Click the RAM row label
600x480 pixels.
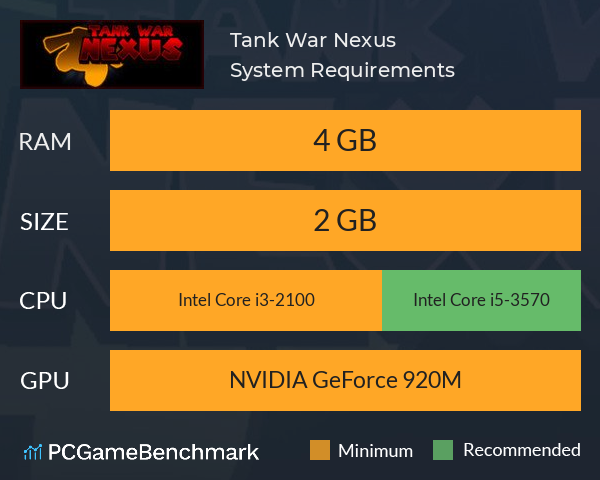pyautogui.click(x=45, y=142)
